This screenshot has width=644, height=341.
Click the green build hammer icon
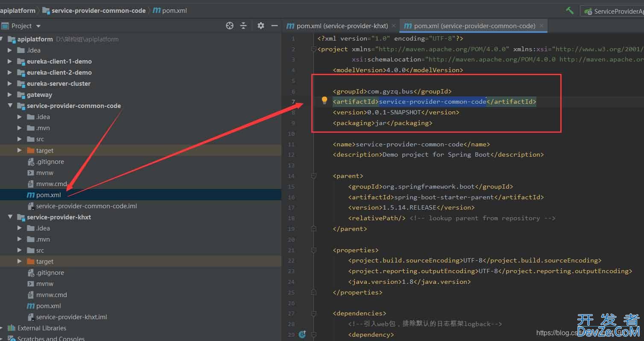tap(570, 11)
